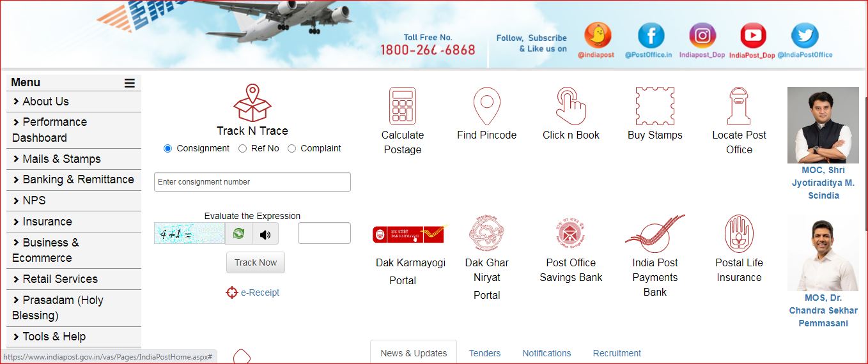Open the Locate Post Office letterbox icon
868x364 pixels.
[x=739, y=106]
